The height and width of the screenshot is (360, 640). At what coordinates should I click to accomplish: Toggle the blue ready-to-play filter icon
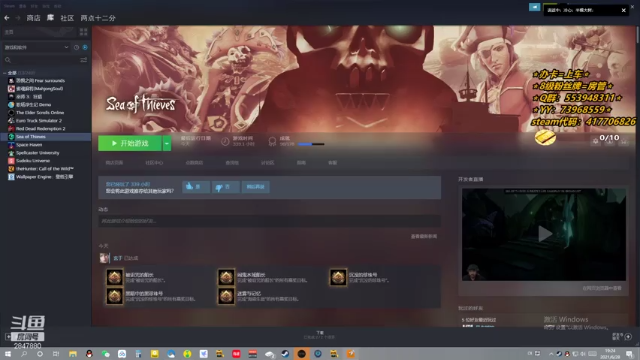(85, 47)
